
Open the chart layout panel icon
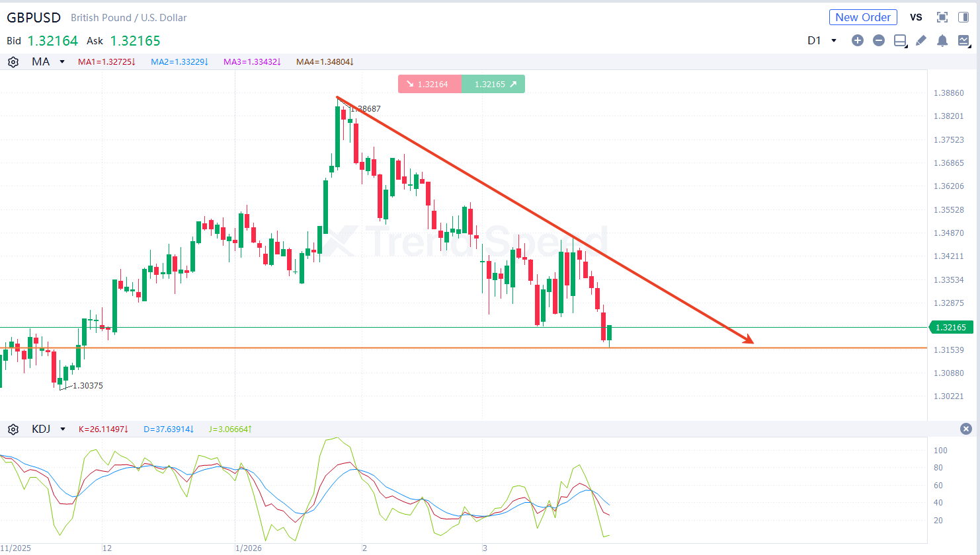click(x=900, y=40)
